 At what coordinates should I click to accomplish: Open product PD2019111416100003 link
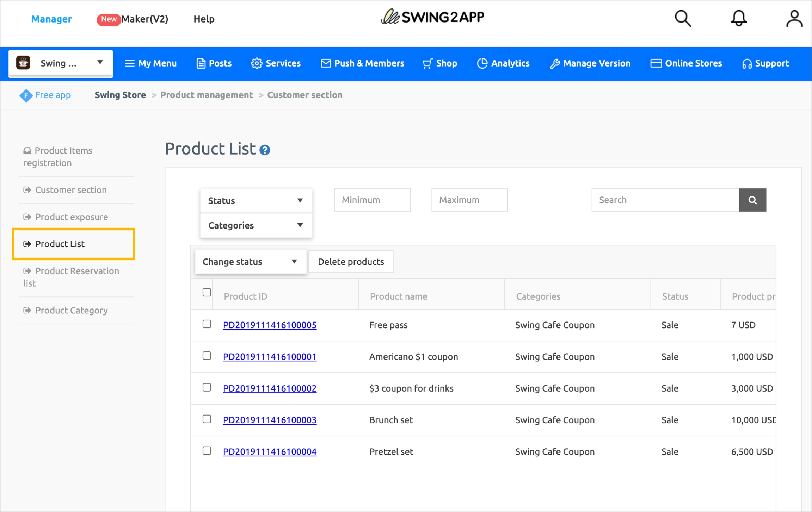[x=270, y=420]
